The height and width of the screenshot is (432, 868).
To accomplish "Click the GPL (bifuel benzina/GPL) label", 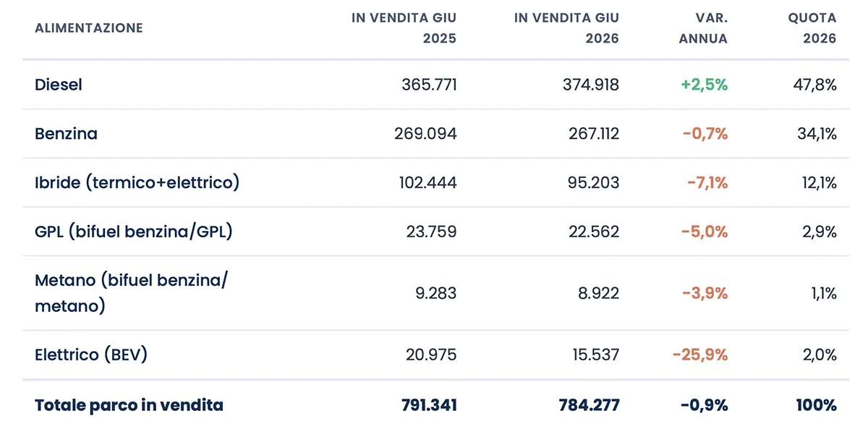I will pos(134,232).
